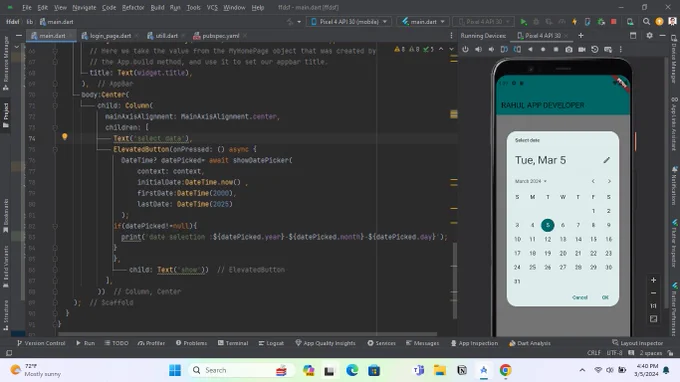680x382 pixels.
Task: Open Chrome from taskbar
Action: [x=505, y=370]
